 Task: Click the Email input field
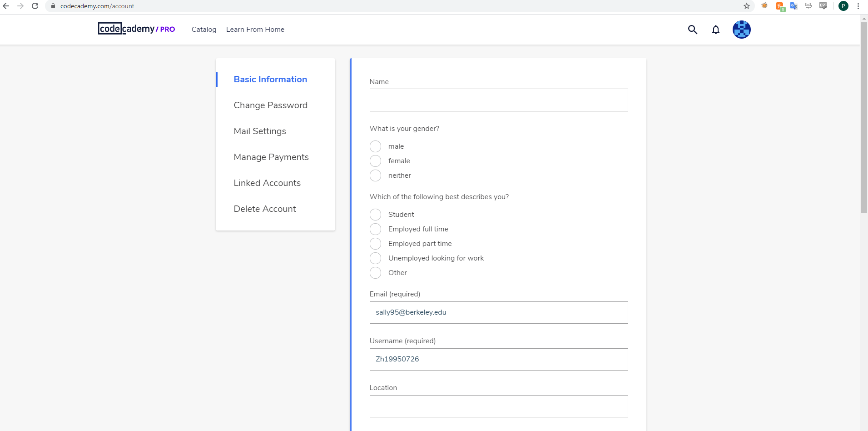tap(499, 313)
